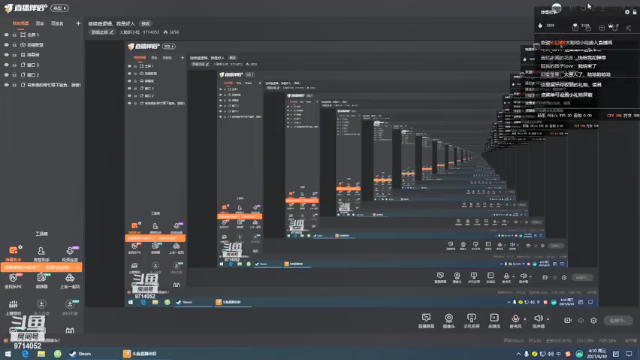Viewport: 640px width, 360px height.
Task: Switch to second scene tab in sources panel
Action: pos(40,24)
